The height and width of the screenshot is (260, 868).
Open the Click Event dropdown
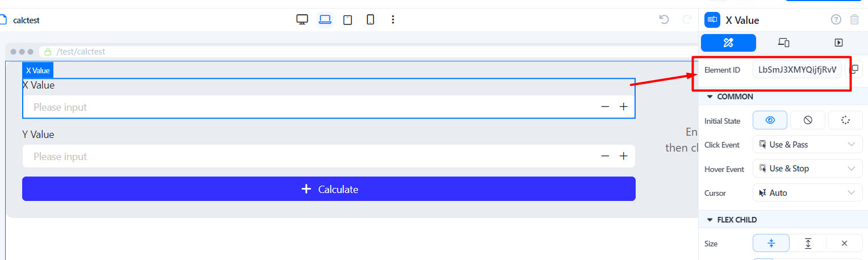(807, 145)
